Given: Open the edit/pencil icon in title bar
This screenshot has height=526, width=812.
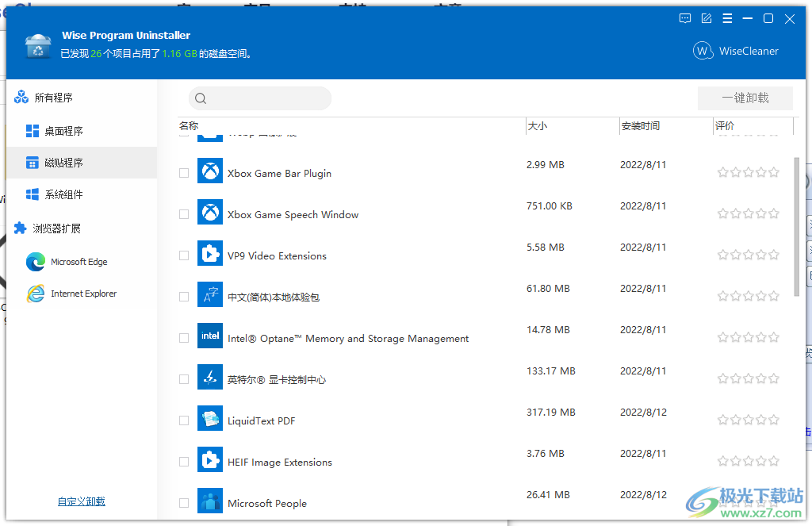Looking at the screenshot, I should coord(706,18).
